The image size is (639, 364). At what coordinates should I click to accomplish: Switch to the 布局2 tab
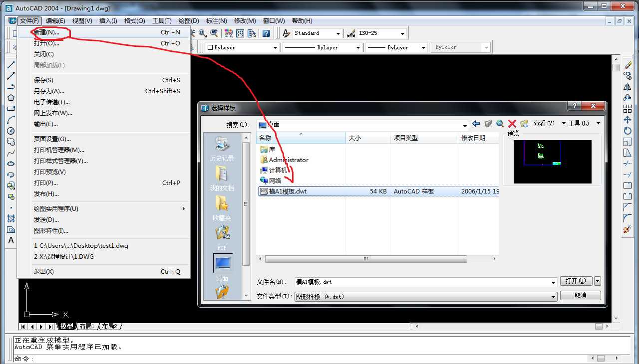pyautogui.click(x=109, y=327)
